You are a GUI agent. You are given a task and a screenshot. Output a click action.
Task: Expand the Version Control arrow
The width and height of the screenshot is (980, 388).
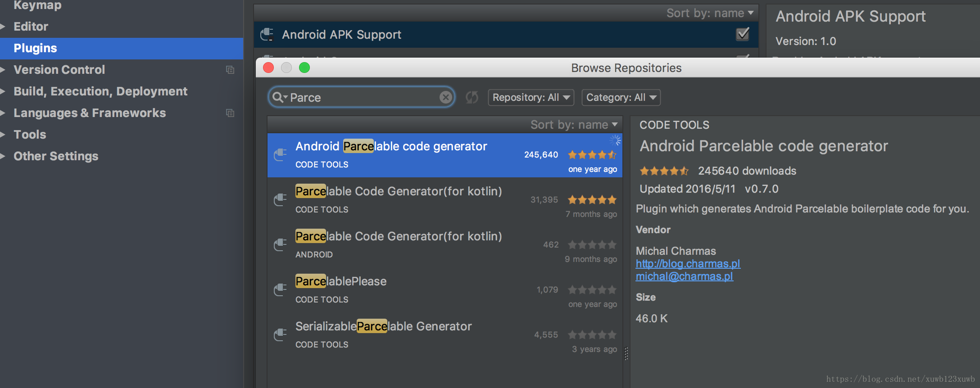coord(3,70)
